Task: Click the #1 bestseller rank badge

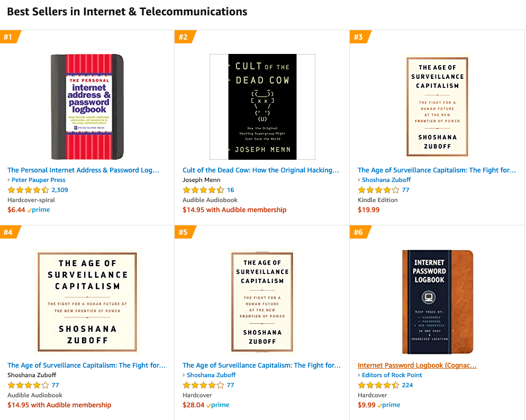Action: (x=10, y=37)
